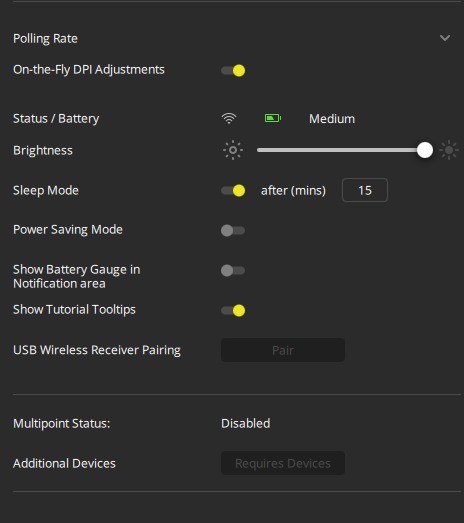Click the Medium battery status text

pyautogui.click(x=332, y=119)
